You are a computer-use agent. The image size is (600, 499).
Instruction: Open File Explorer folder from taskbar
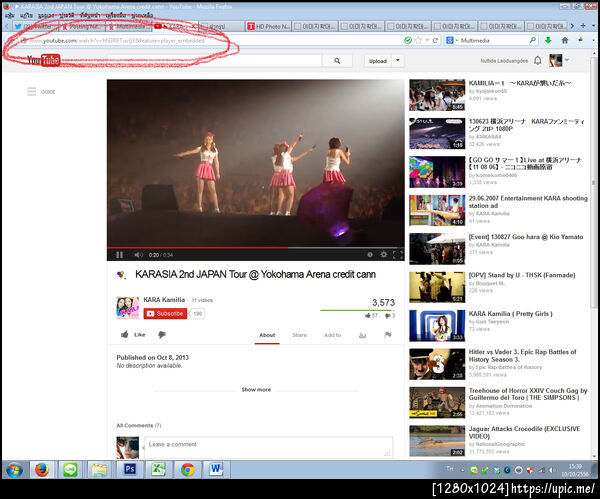(99, 470)
